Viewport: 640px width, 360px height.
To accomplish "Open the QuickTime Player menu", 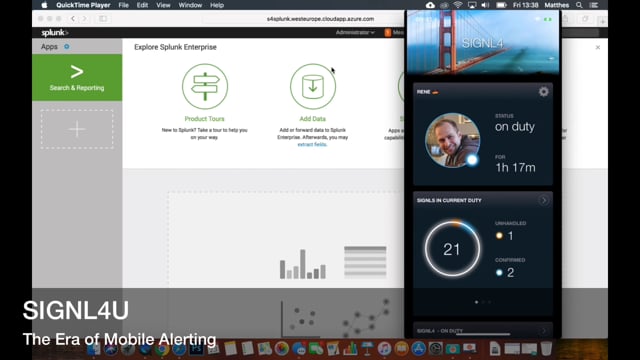I will (x=83, y=5).
